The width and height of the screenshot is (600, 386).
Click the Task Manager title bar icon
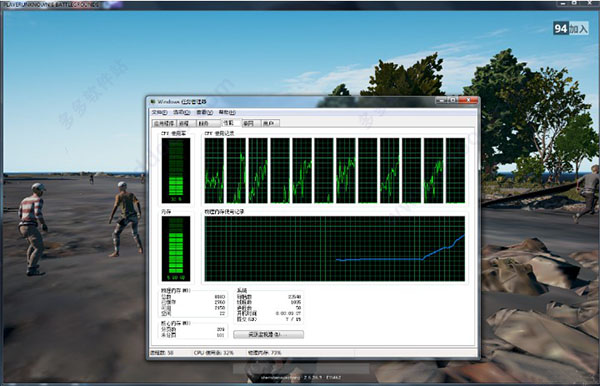click(x=153, y=102)
